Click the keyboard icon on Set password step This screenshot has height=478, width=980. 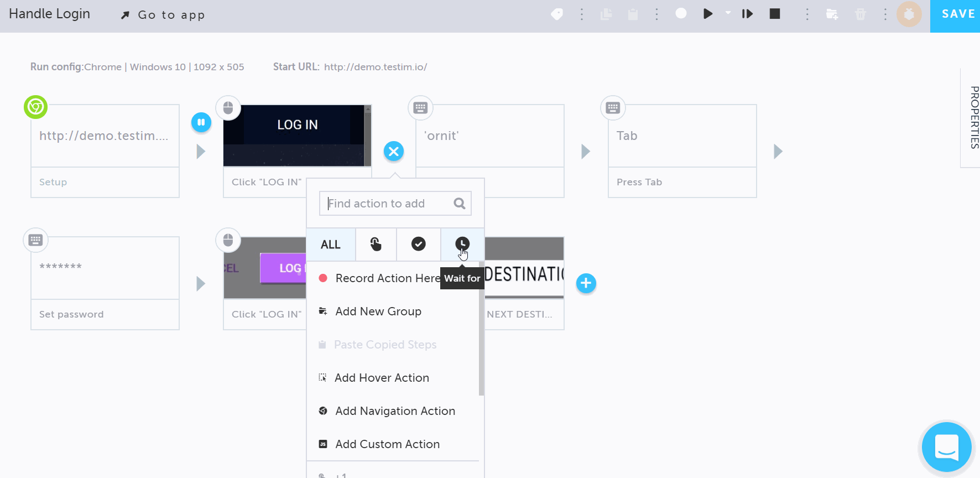(35, 240)
